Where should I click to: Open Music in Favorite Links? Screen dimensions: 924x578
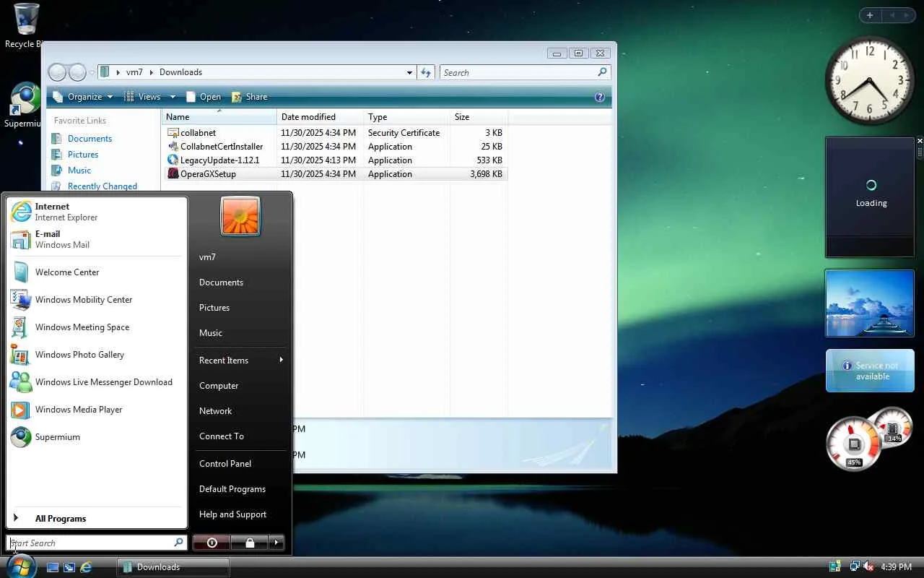pos(79,171)
